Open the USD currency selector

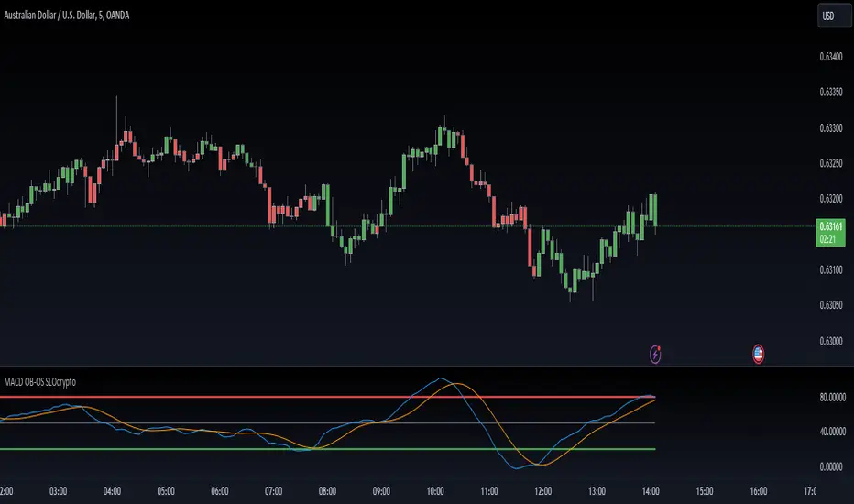(834, 16)
